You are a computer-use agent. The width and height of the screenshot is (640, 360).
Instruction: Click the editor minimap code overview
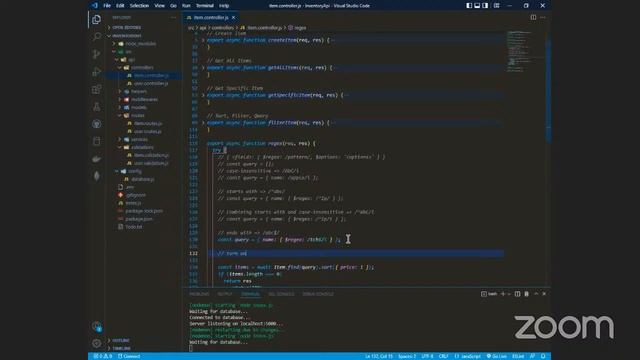coord(525,51)
